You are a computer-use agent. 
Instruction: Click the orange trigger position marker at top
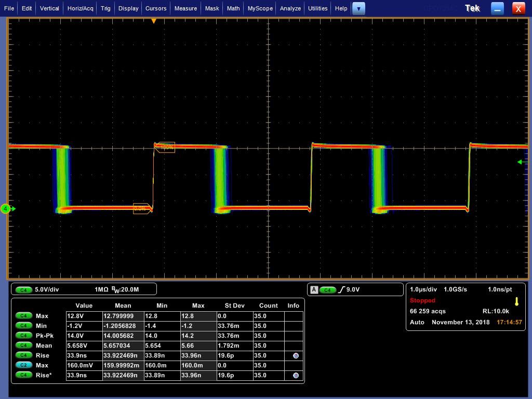coord(153,21)
